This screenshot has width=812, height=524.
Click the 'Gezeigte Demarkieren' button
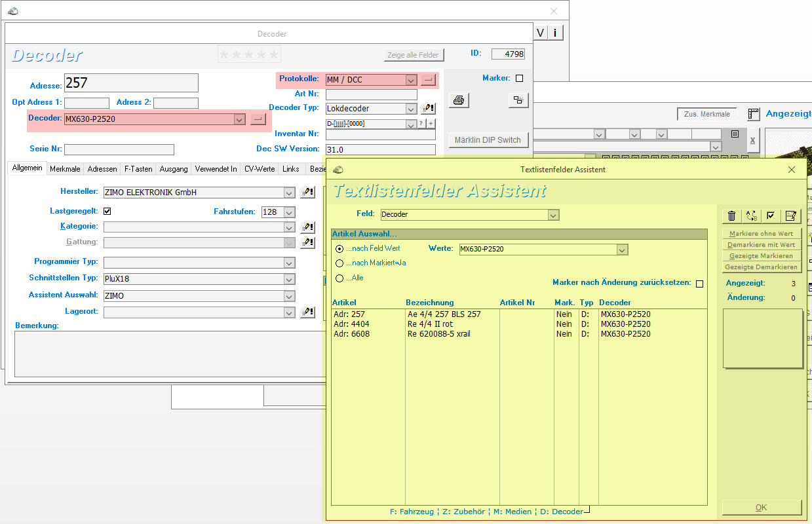coord(762,267)
